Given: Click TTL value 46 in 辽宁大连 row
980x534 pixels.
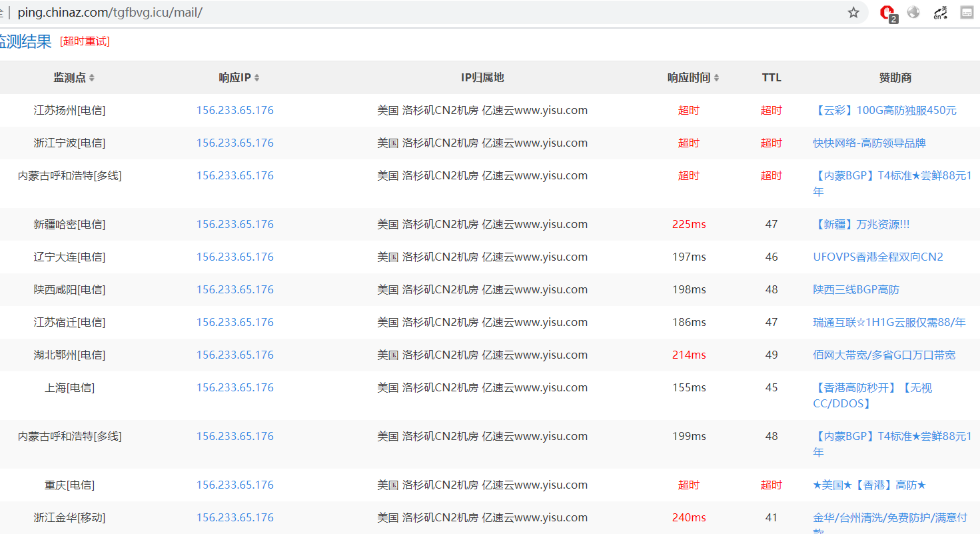Looking at the screenshot, I should [x=771, y=257].
